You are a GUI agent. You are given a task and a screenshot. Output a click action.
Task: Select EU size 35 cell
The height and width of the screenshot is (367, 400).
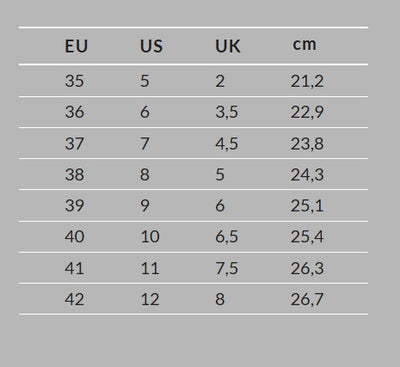click(x=74, y=81)
